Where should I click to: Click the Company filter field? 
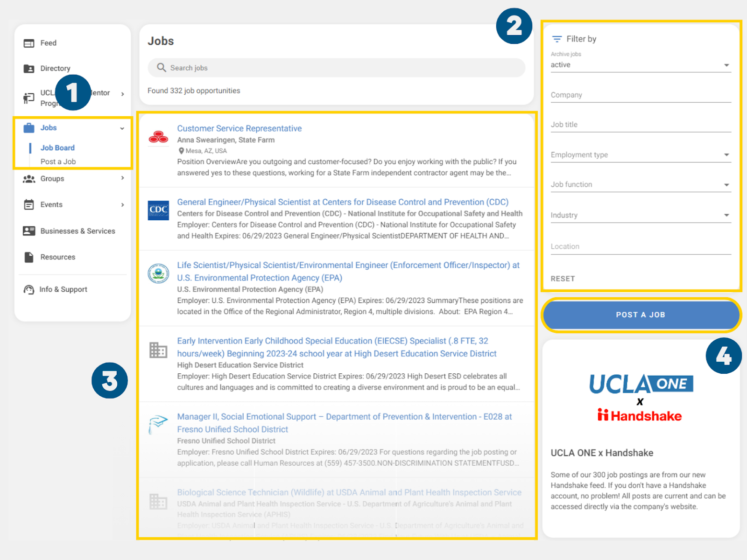click(641, 95)
